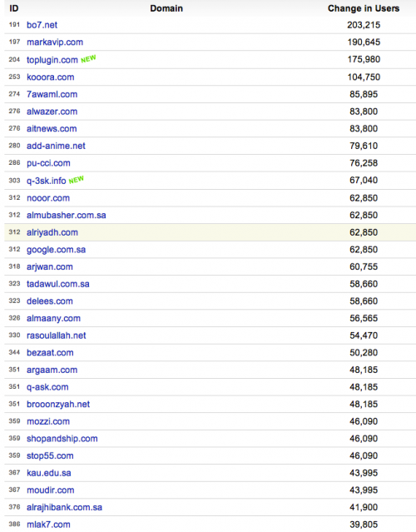This screenshot has width=416, height=532.
Task: Click the argaam.com link
Action: (x=52, y=370)
